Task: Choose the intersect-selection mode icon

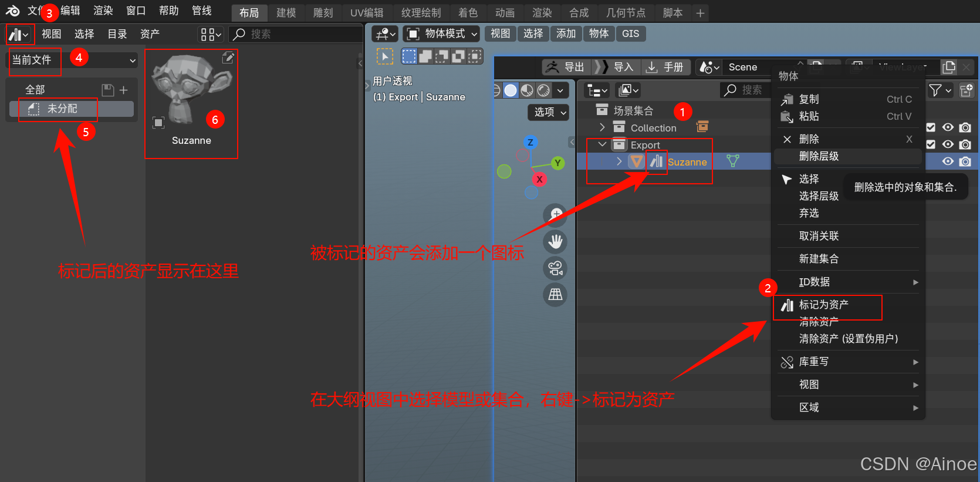Action: pos(475,56)
